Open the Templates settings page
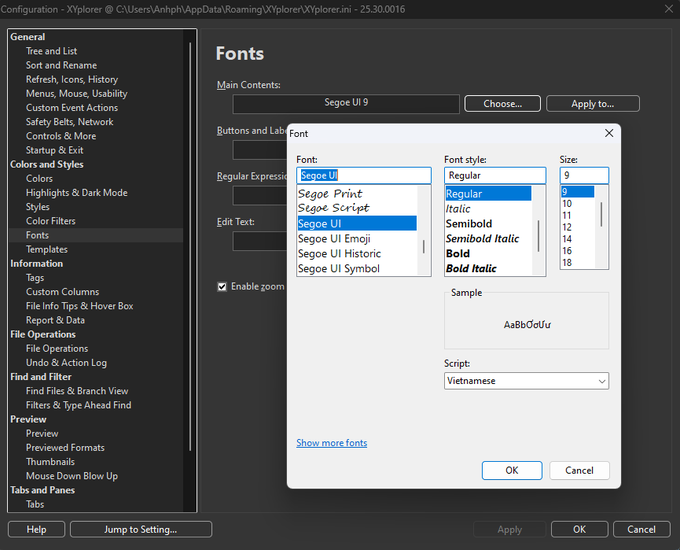The width and height of the screenshot is (680, 550). click(x=46, y=249)
